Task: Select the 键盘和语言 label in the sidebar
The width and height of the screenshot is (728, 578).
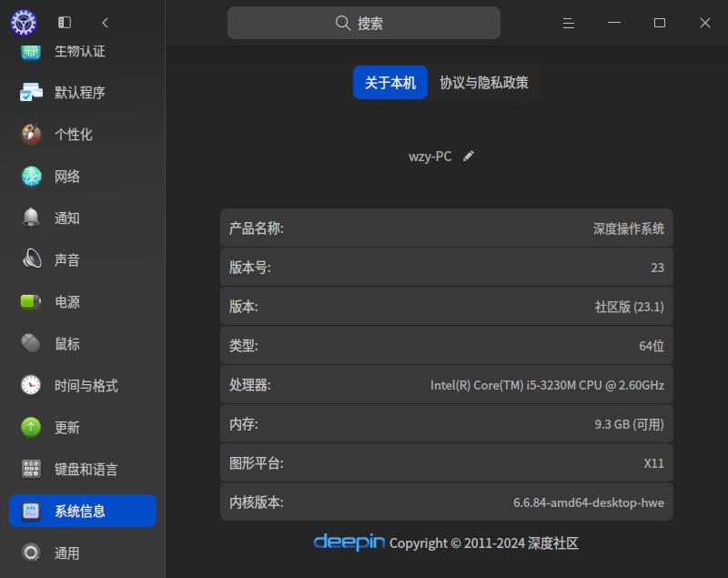Action: [x=86, y=470]
